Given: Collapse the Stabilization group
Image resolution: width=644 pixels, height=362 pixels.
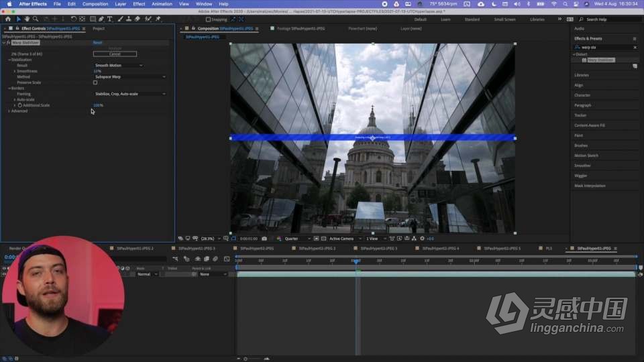Looking at the screenshot, I should coord(9,60).
